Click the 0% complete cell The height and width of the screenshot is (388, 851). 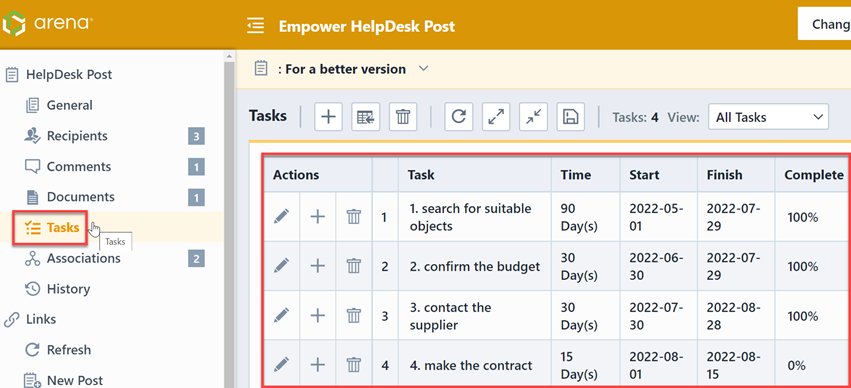(x=813, y=365)
